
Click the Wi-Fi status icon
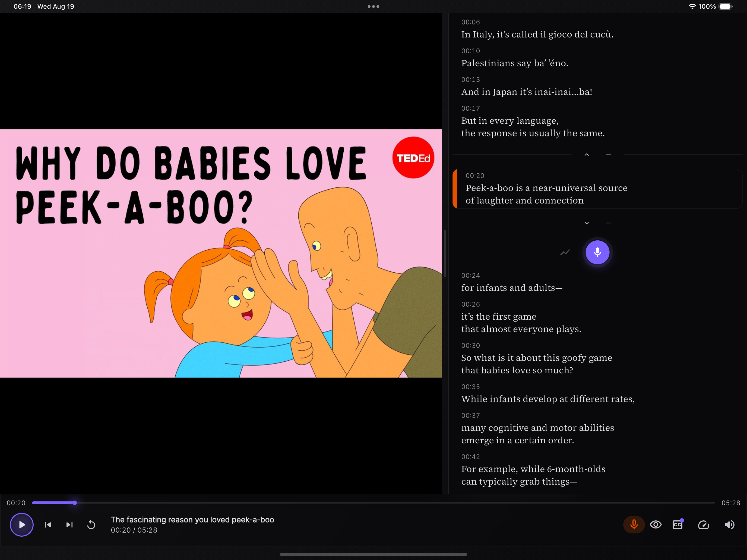(692, 7)
